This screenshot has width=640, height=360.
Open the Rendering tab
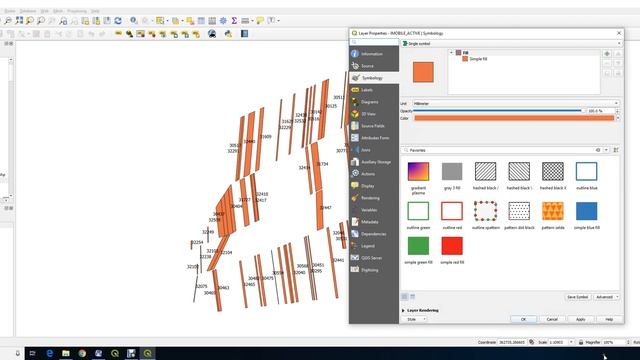click(374, 198)
